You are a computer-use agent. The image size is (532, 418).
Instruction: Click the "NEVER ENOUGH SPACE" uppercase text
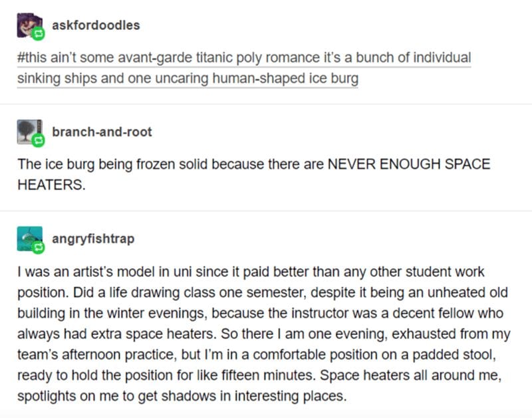point(409,164)
